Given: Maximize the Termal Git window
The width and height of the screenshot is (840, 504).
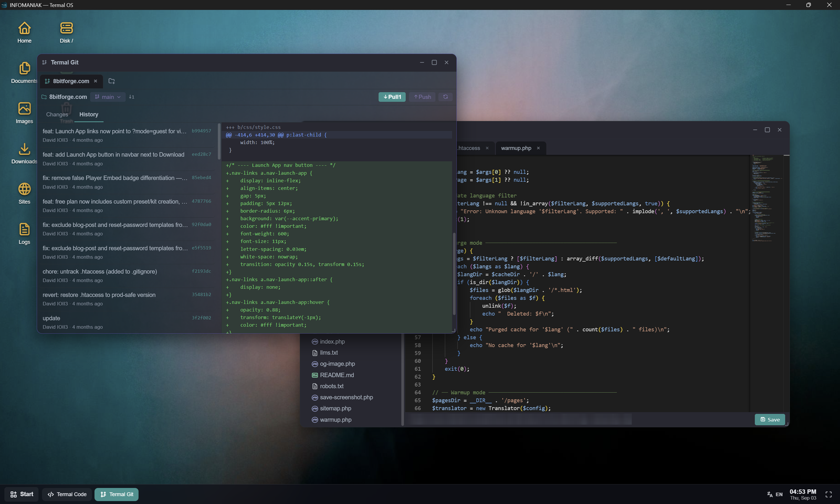Looking at the screenshot, I should pos(434,62).
